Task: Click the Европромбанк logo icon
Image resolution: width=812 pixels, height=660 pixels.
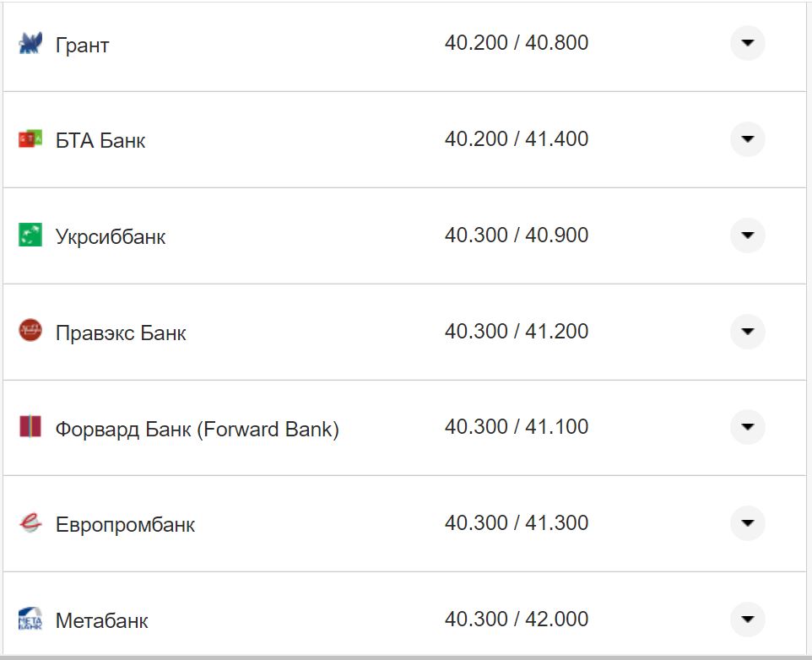Action: pos(30,523)
